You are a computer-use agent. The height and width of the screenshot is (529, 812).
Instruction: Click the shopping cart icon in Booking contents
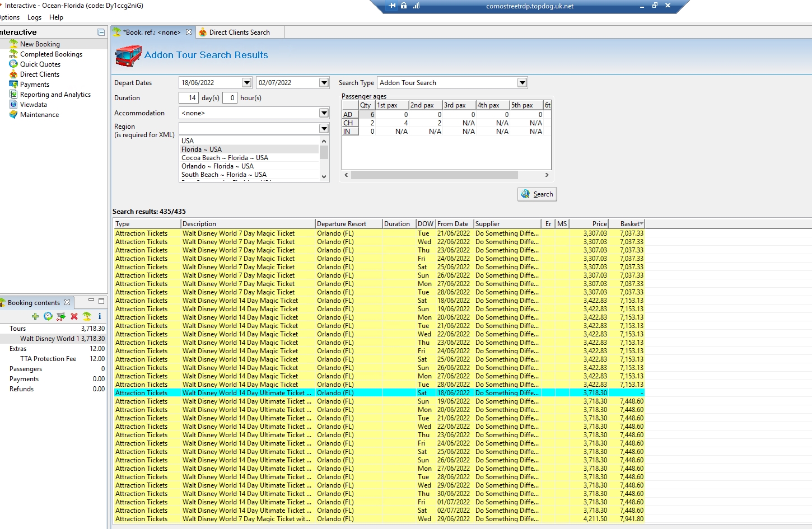61,316
